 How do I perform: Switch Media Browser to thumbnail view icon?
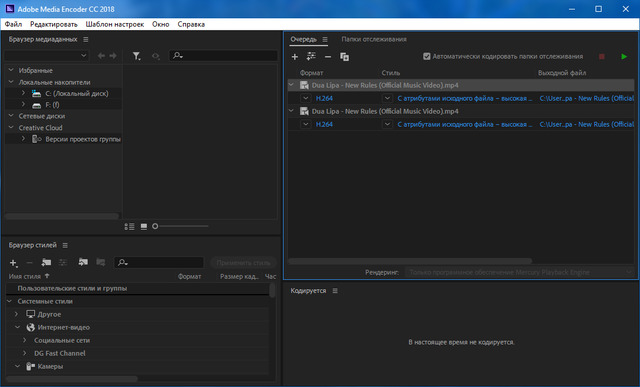point(144,226)
